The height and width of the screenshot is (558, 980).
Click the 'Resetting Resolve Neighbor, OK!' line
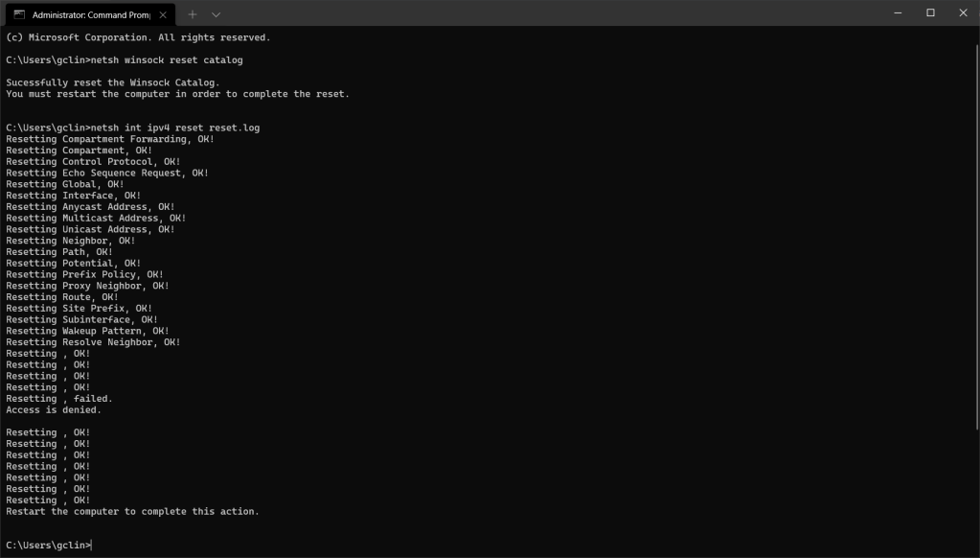point(93,342)
